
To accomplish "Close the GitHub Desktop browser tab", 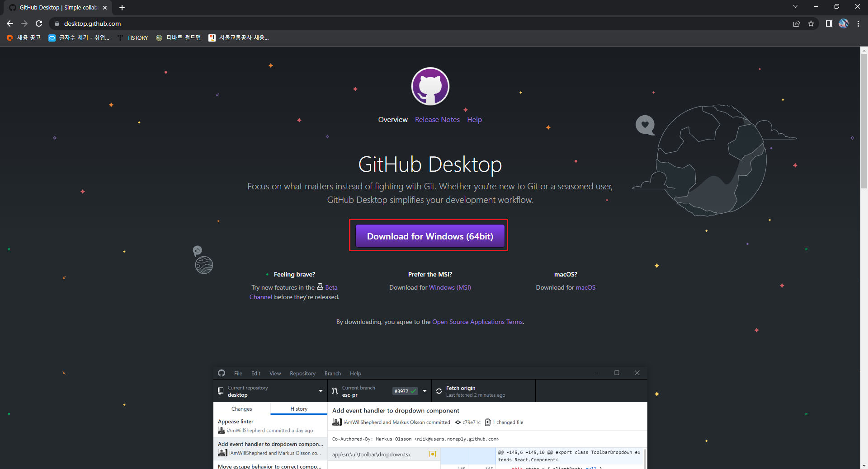I will click(x=105, y=8).
